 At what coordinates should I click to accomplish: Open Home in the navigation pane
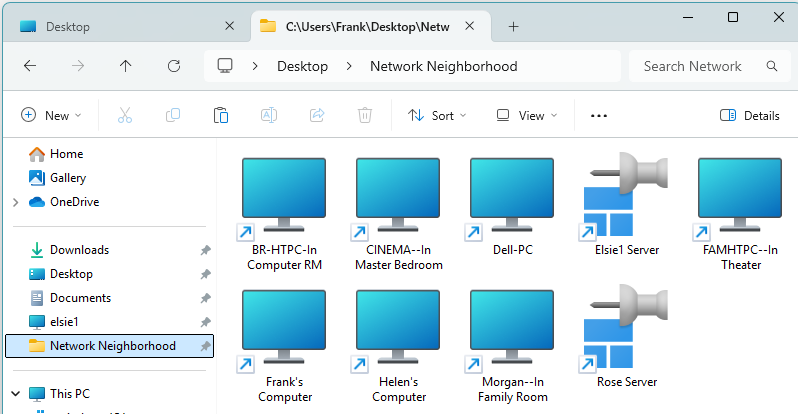tap(66, 154)
